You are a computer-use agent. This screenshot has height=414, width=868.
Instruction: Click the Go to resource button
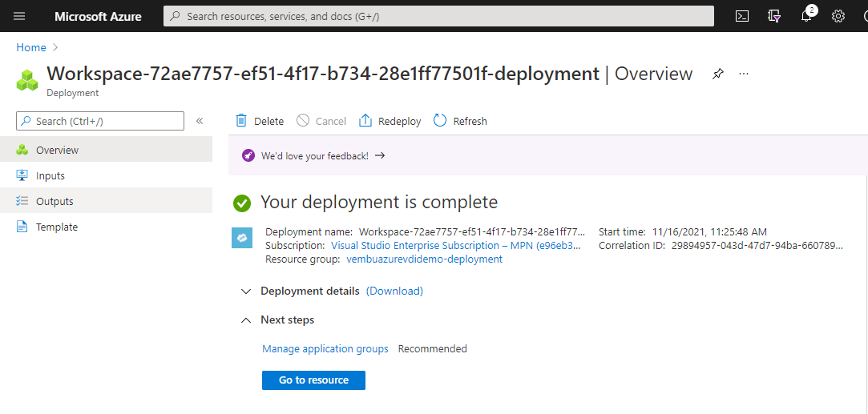click(x=313, y=380)
